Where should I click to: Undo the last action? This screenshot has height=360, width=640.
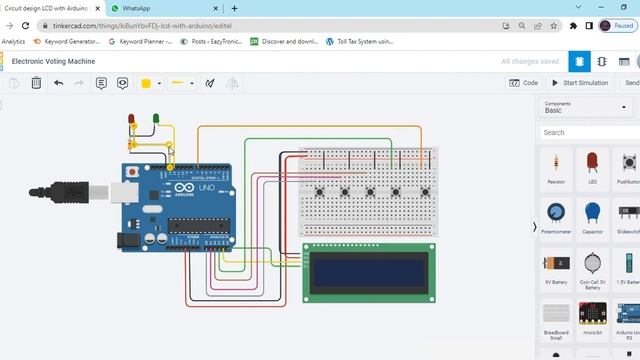click(59, 83)
